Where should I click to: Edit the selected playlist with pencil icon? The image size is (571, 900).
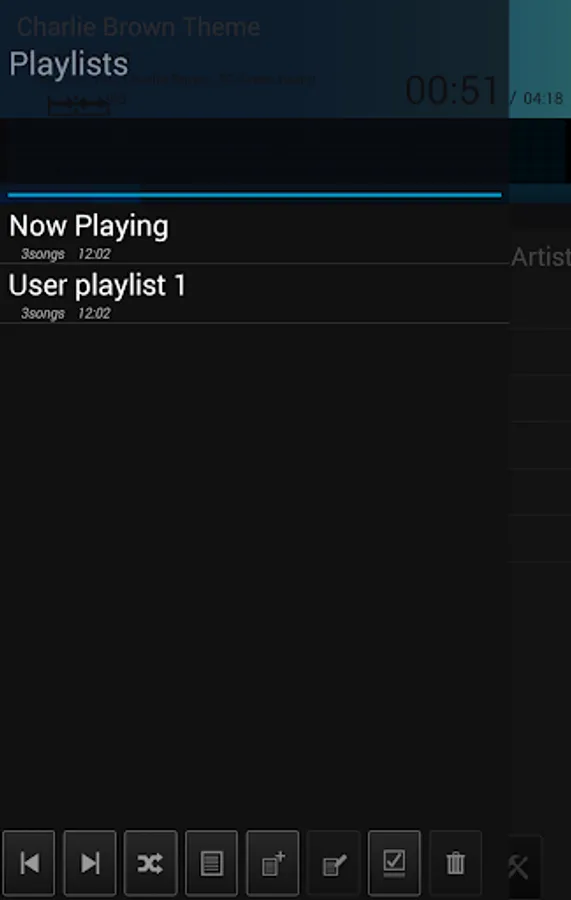point(333,863)
